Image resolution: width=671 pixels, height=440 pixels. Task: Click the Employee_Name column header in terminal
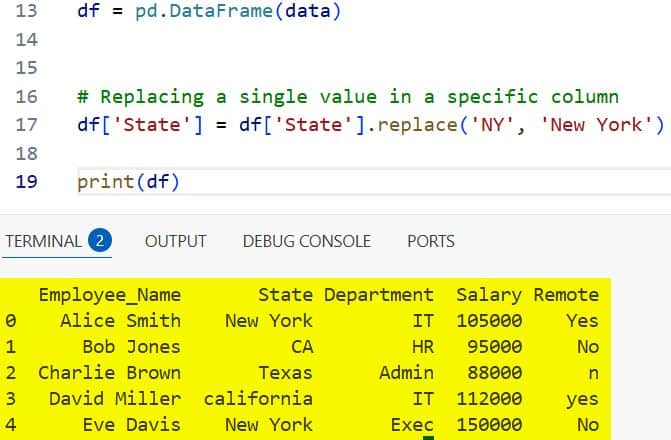pos(110,295)
